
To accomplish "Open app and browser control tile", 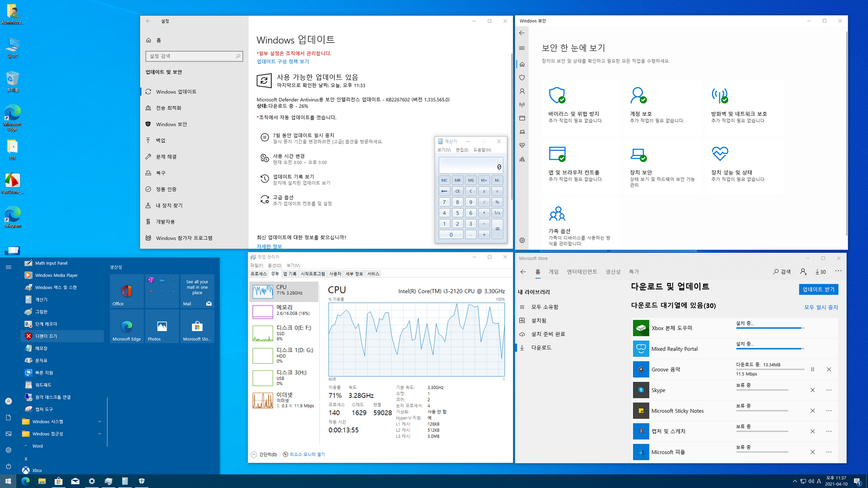I will click(x=582, y=166).
